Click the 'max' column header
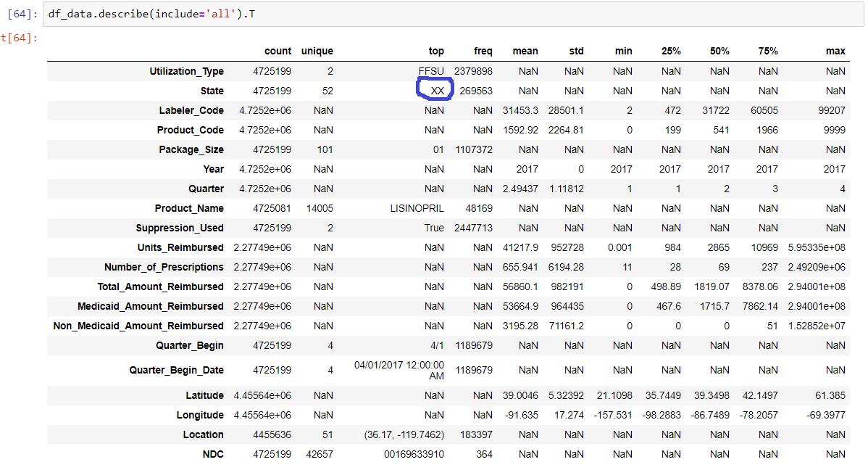The height and width of the screenshot is (470, 868). [835, 51]
